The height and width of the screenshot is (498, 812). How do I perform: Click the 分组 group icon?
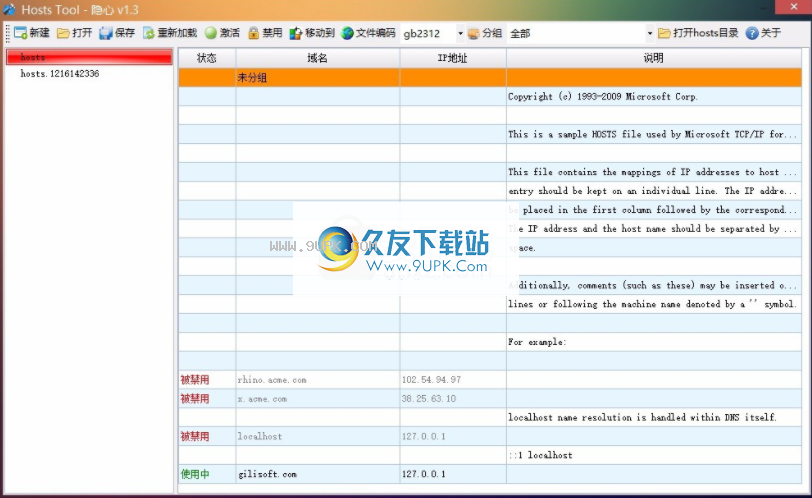[473, 33]
